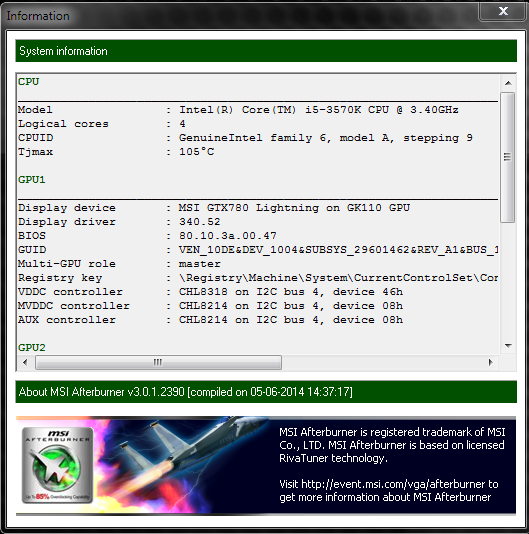Click the VDDC controller row label
The width and height of the screenshot is (529, 534).
70,292
